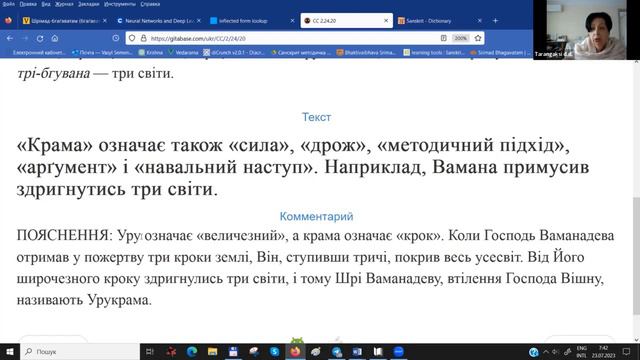Viewport: 640px width, 360px height.
Task: Open Telegram from the taskbar
Action: 337,351
